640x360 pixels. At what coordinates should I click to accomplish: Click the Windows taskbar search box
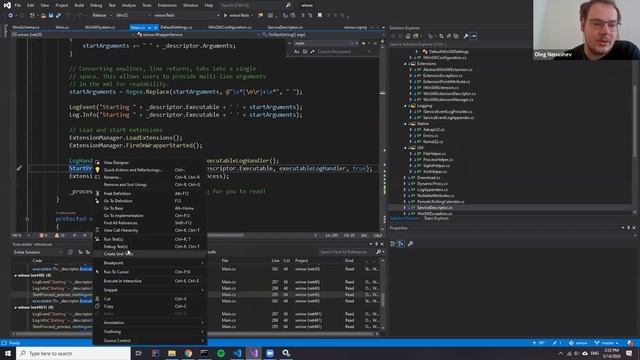[73, 353]
